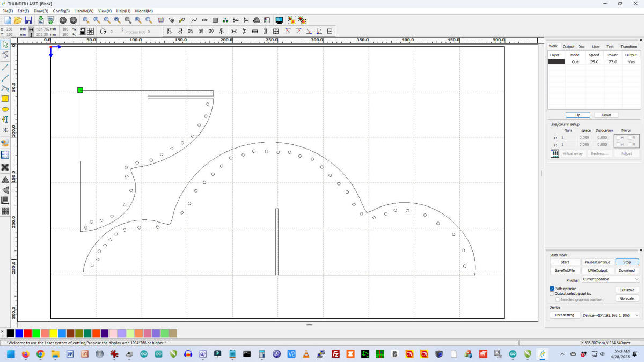Click the Download button

tap(626, 270)
